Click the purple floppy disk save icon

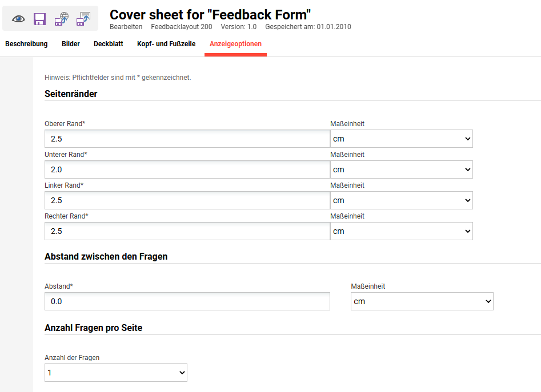[39, 19]
